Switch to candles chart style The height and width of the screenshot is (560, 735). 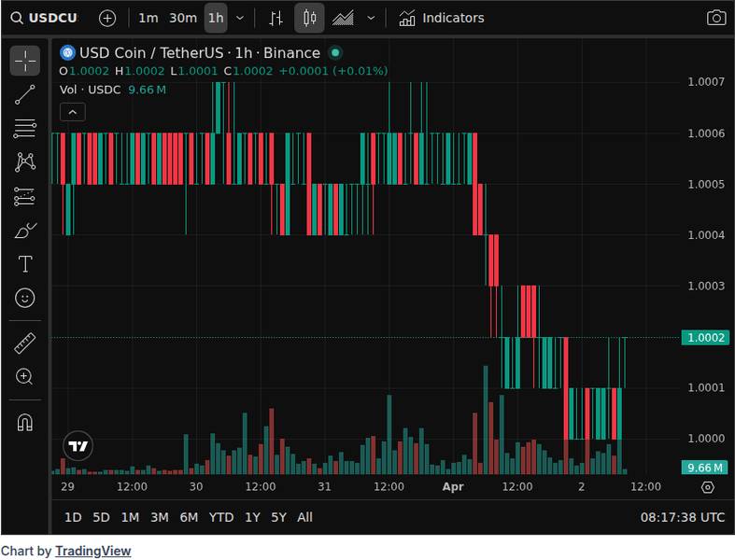[x=309, y=19]
